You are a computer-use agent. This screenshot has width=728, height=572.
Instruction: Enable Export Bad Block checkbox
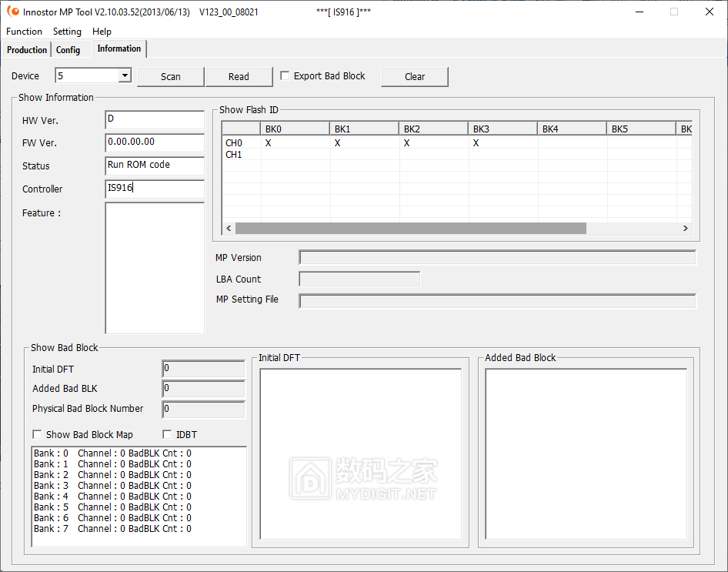coord(286,76)
